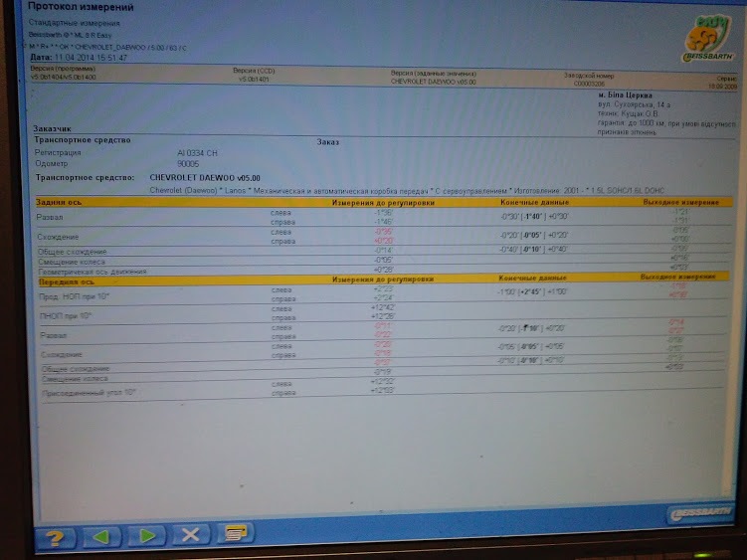Select the thrust angle value '+0°28''

point(384,270)
